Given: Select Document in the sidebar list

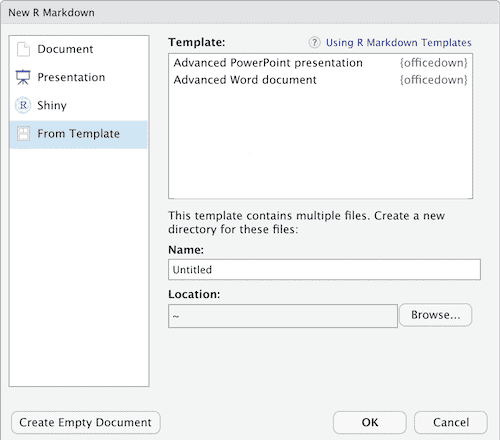Looking at the screenshot, I should pos(78,49).
